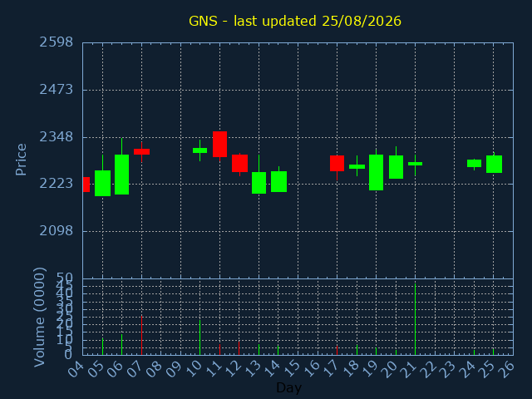This screenshot has height=399, width=532.
Task: Pick the small green candlestick for day 10
Action: click(199, 150)
